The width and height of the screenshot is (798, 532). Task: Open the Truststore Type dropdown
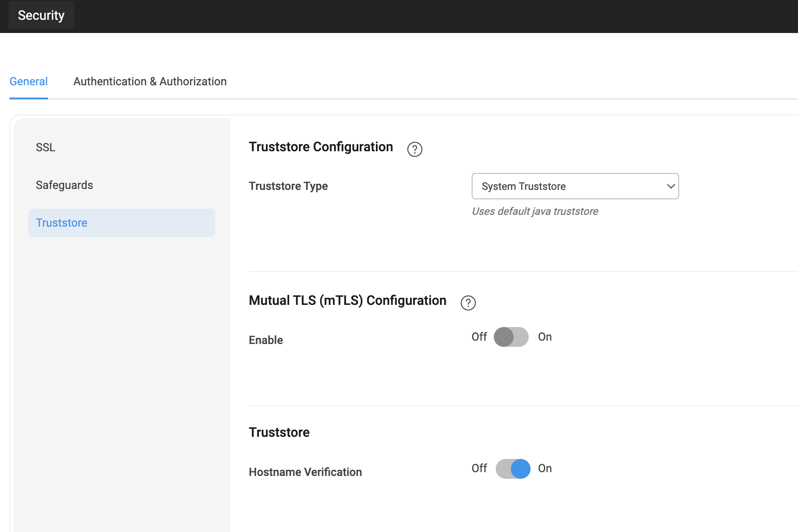(575, 186)
